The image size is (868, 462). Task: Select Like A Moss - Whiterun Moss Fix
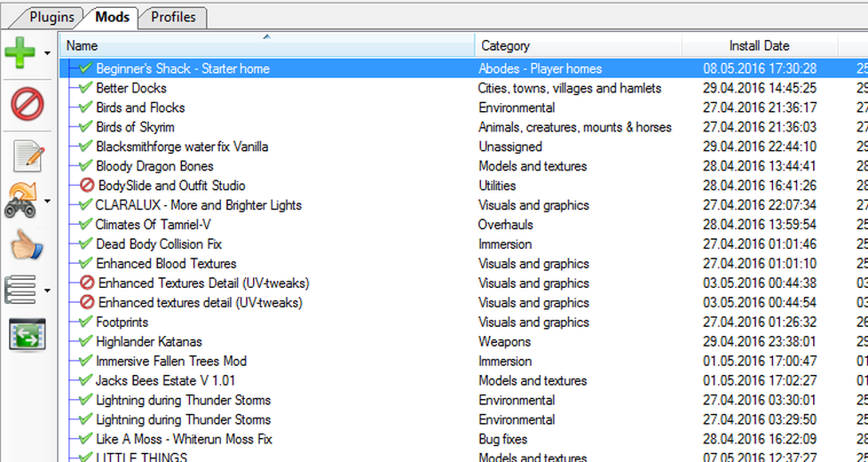click(184, 439)
